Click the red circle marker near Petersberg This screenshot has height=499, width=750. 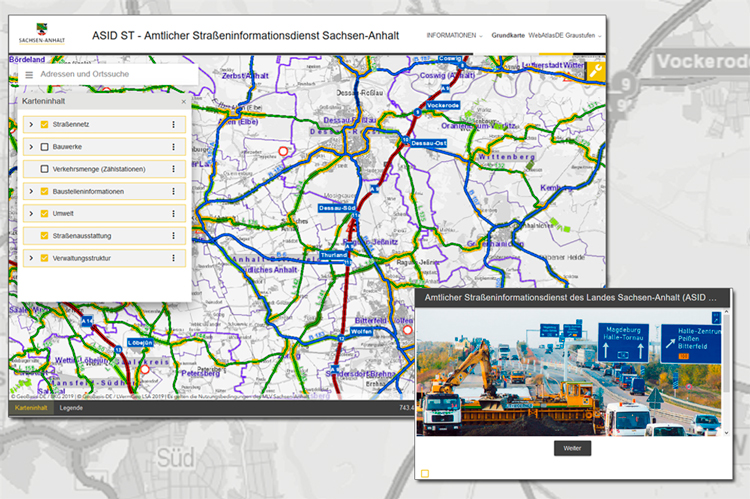click(x=145, y=369)
